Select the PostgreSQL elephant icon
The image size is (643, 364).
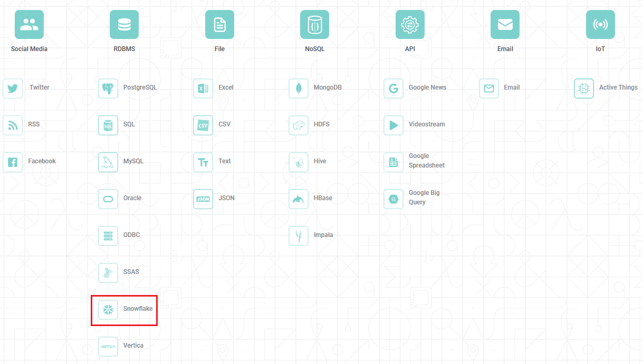(x=108, y=88)
